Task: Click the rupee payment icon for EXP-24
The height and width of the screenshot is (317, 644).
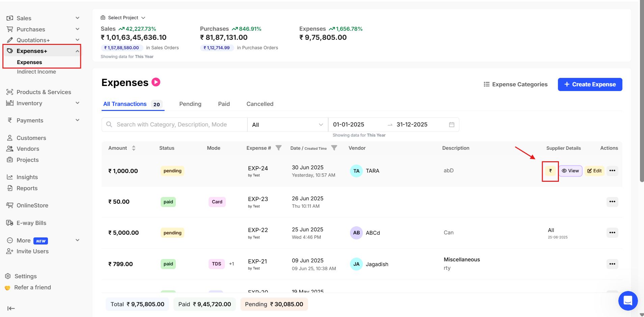Action: point(550,171)
